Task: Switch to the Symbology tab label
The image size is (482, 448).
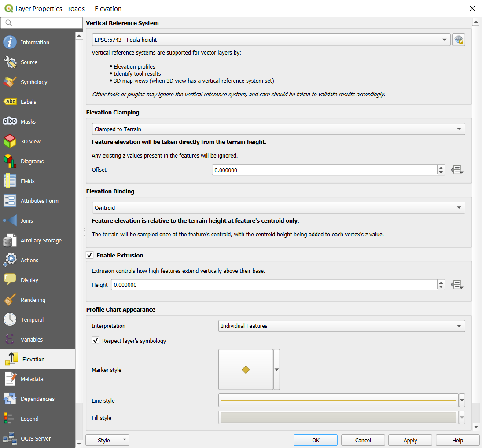Action: pos(34,82)
